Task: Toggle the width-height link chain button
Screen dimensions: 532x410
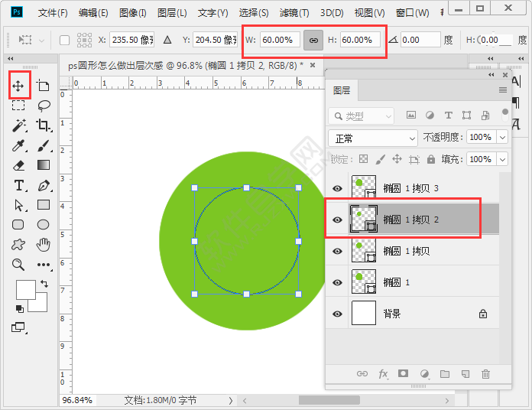Action: (313, 40)
